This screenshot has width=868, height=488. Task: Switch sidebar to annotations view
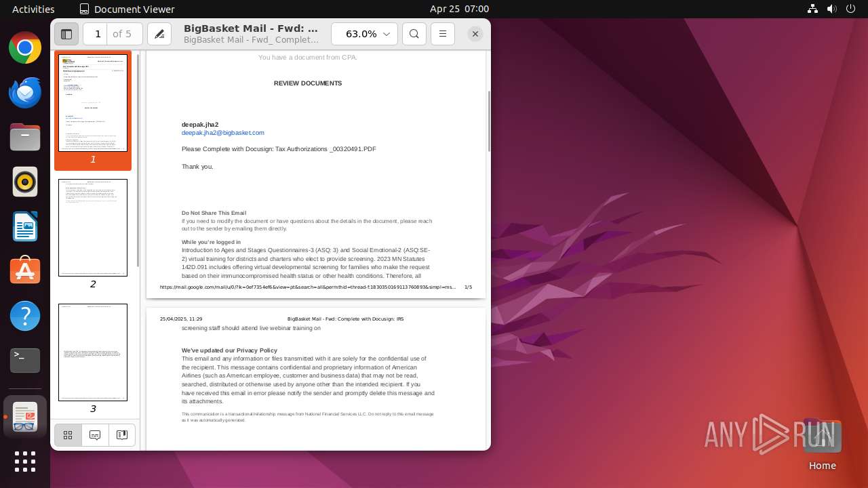95,435
